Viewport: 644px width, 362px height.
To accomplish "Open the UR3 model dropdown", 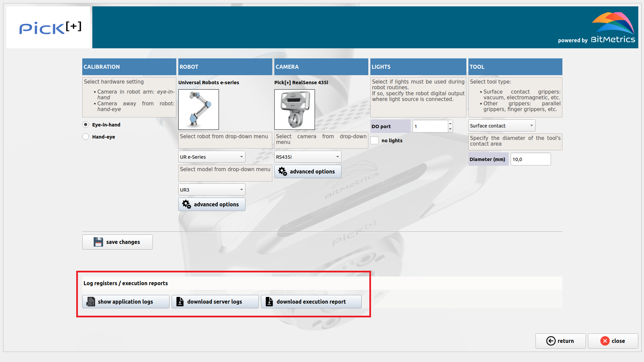I will point(212,190).
